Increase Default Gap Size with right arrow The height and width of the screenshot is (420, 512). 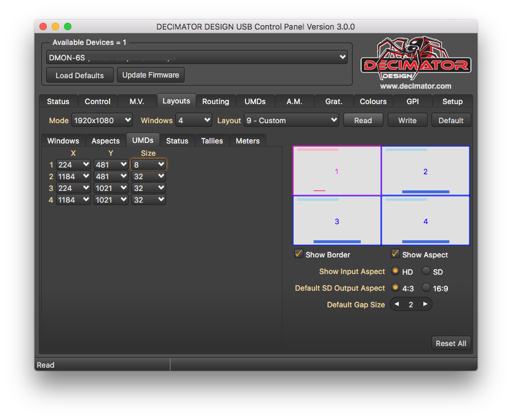425,304
